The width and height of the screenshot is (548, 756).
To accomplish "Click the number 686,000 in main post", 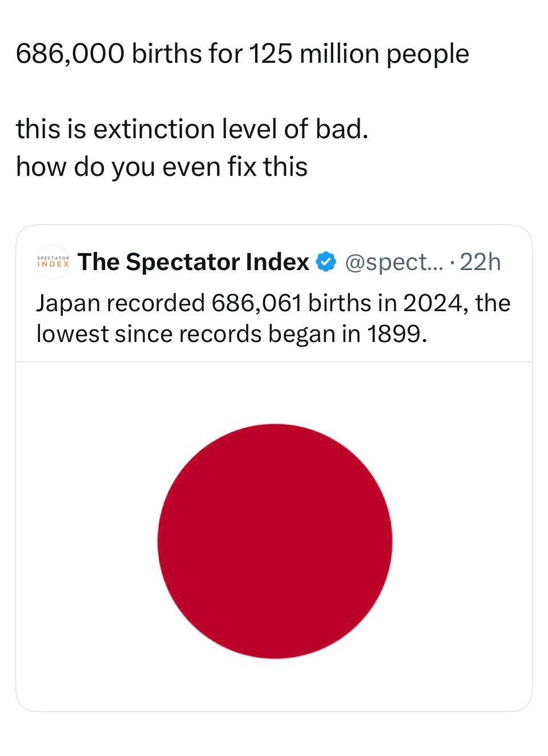I will pyautogui.click(x=69, y=54).
